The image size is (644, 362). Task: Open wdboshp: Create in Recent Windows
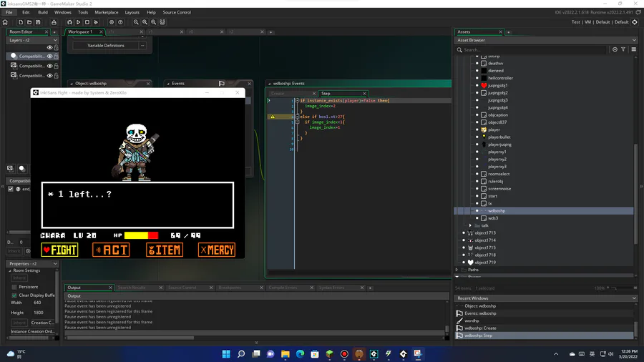(x=480, y=328)
